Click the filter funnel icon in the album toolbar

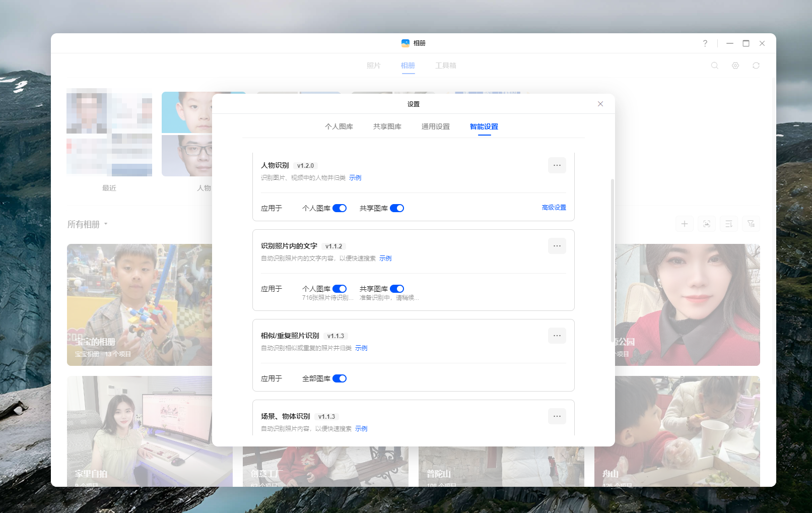(751, 224)
